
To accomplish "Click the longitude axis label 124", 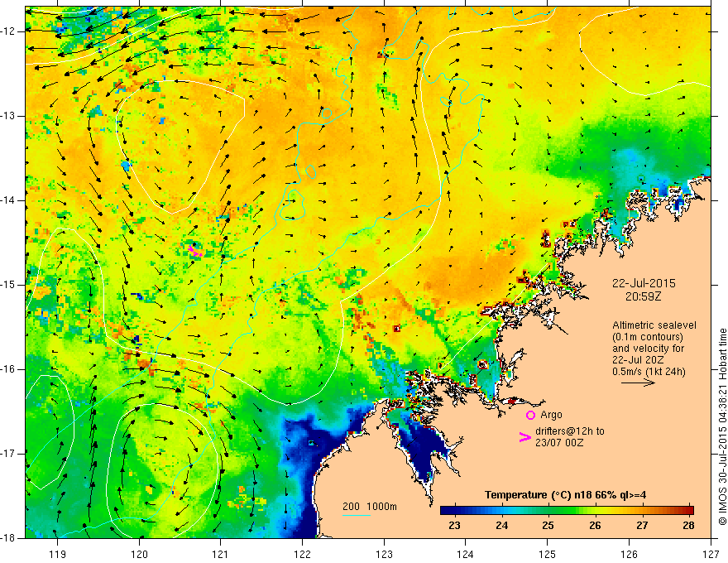I will point(466,554).
